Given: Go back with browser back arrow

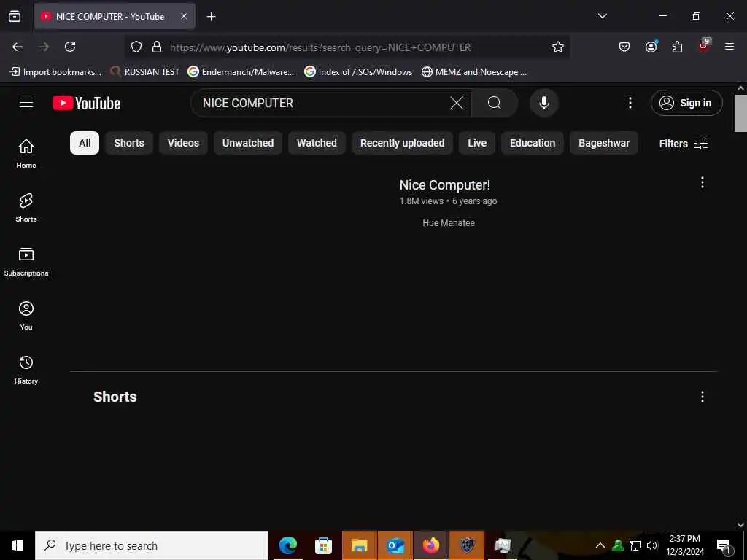Looking at the screenshot, I should tap(18, 47).
